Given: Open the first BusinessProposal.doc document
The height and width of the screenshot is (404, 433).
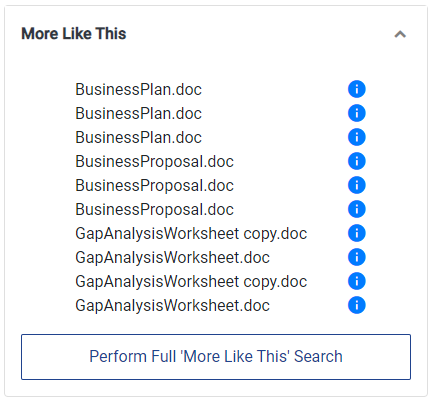Looking at the screenshot, I should [x=154, y=162].
